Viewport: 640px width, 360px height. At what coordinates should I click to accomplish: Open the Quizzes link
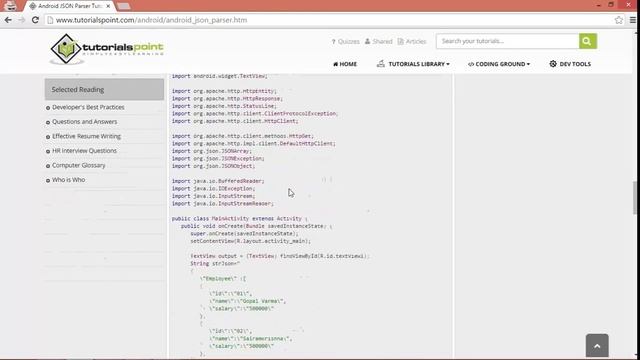coord(345,42)
